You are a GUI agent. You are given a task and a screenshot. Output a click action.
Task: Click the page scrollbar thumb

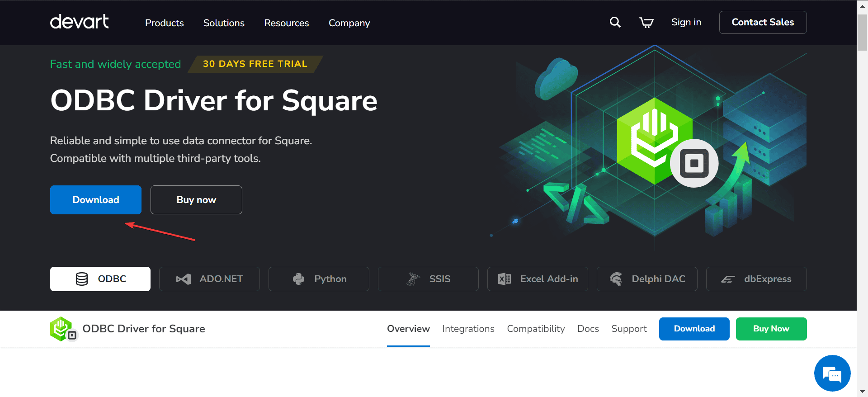coord(863,33)
